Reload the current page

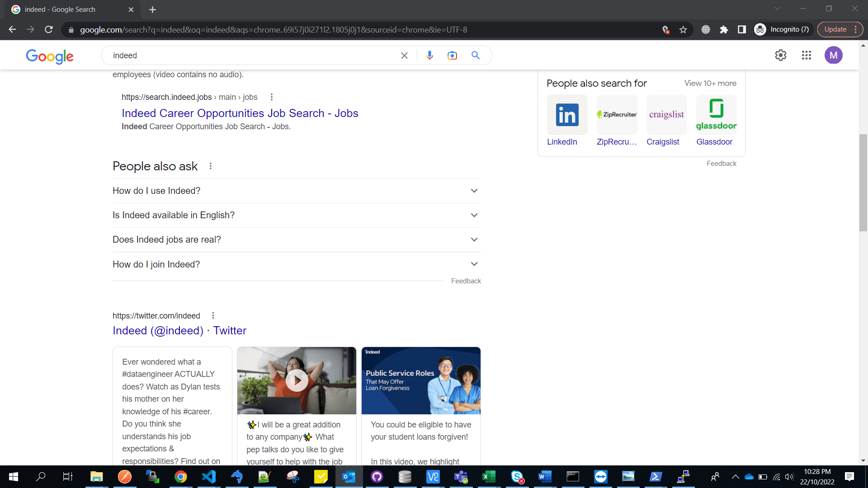(x=49, y=30)
